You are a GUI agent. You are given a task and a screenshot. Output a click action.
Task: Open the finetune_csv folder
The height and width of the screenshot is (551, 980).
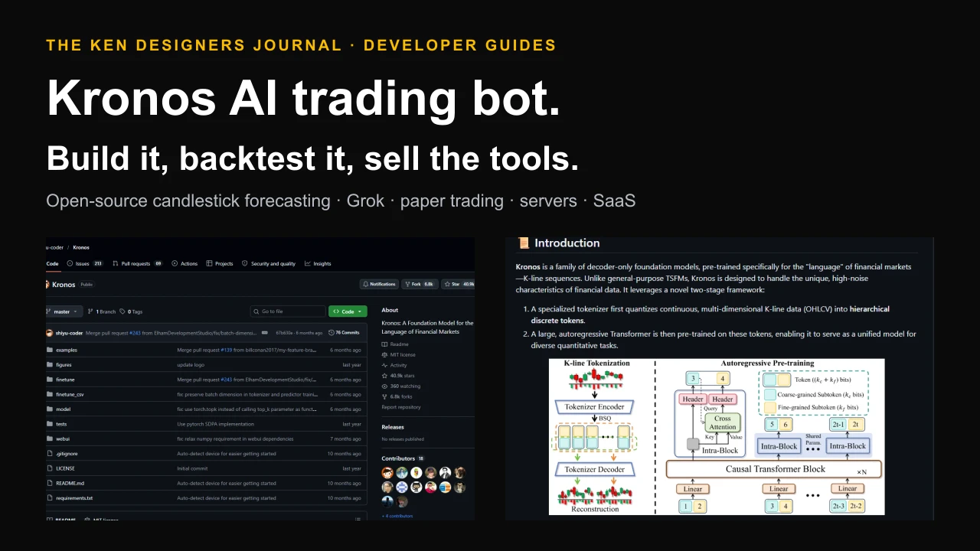tap(70, 395)
